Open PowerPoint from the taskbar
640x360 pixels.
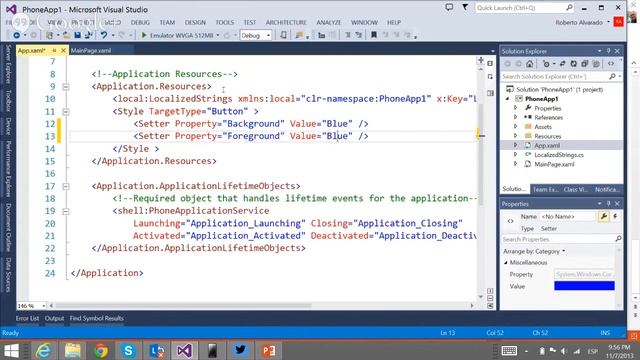pyautogui.click(x=268, y=351)
